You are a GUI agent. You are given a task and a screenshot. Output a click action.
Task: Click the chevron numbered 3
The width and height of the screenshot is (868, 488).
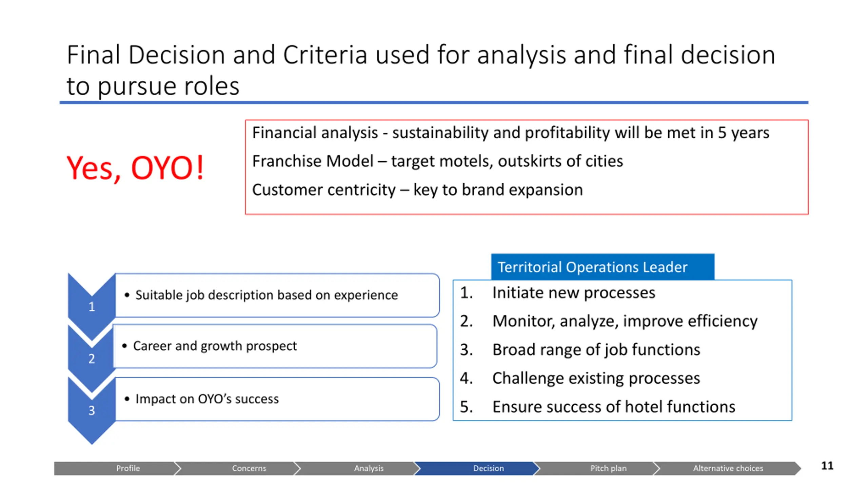(x=92, y=410)
